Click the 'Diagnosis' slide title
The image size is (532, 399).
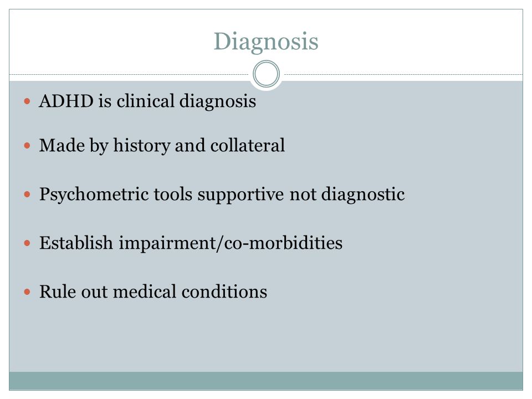(265, 42)
